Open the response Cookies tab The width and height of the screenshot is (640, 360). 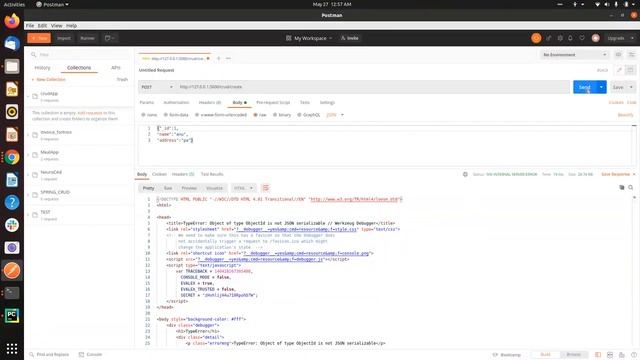[x=159, y=174]
